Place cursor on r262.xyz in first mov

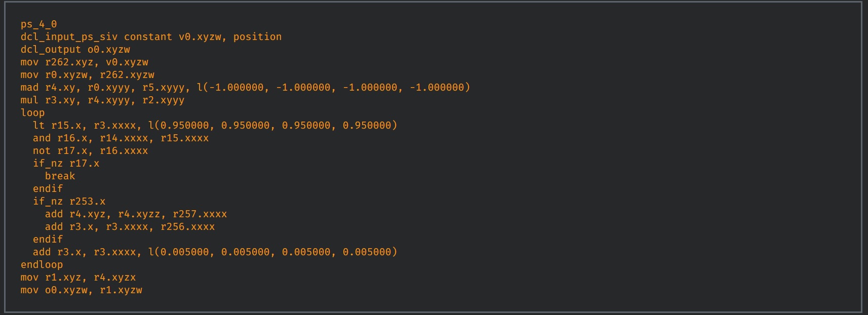(x=69, y=62)
